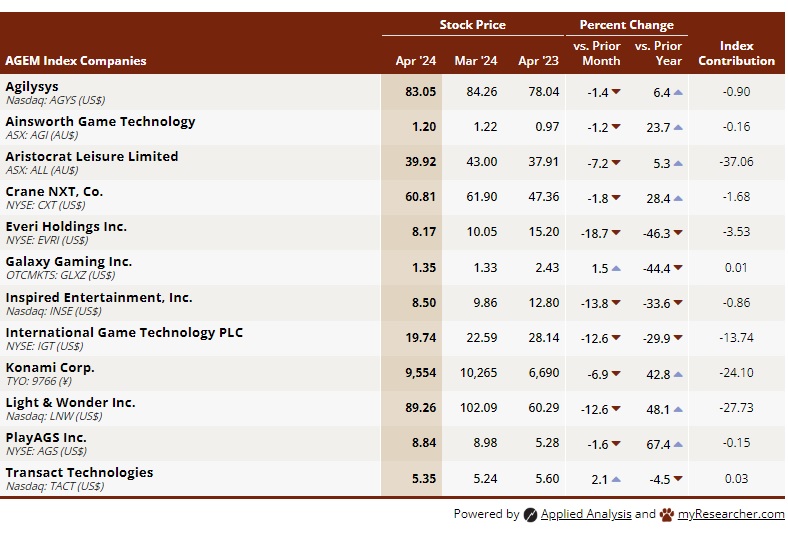This screenshot has height=538, width=788.
Task: Select the Aristocrat Leisure Limited name
Action: pos(91,156)
